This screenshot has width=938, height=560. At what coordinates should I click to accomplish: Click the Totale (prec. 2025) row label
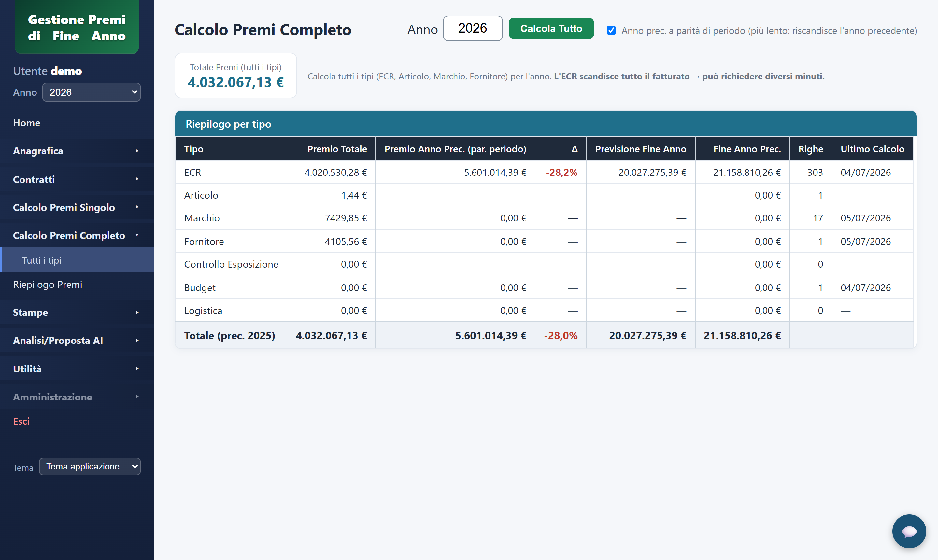(230, 335)
